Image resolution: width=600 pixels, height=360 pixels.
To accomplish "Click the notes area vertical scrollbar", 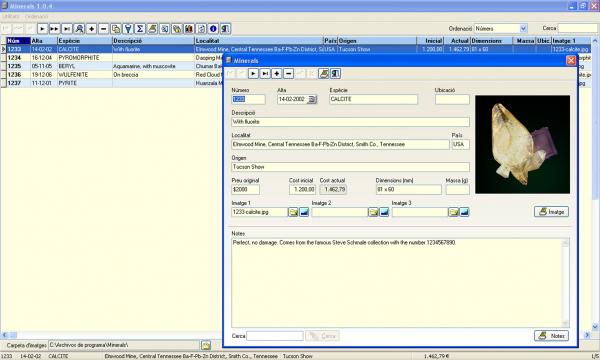I will [566, 282].
